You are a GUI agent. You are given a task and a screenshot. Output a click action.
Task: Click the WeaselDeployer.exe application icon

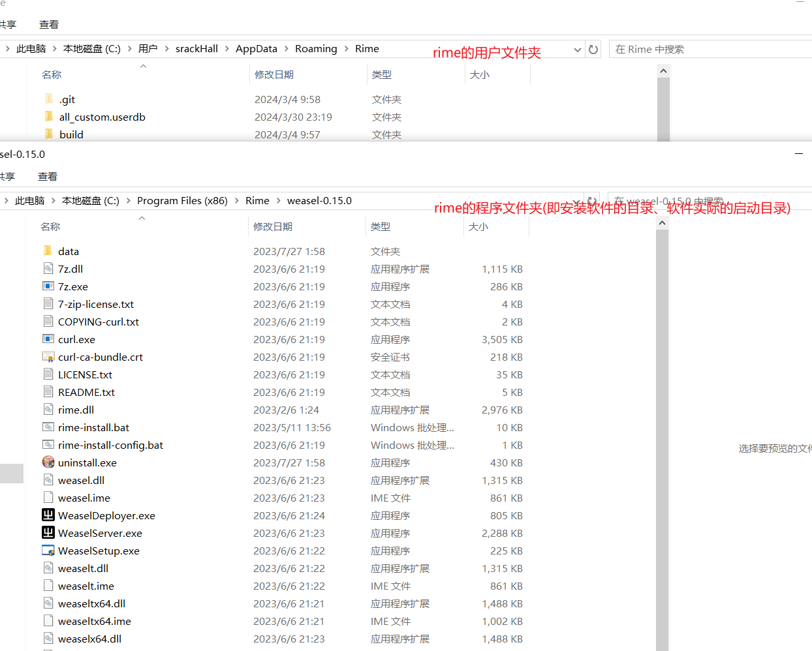point(48,515)
